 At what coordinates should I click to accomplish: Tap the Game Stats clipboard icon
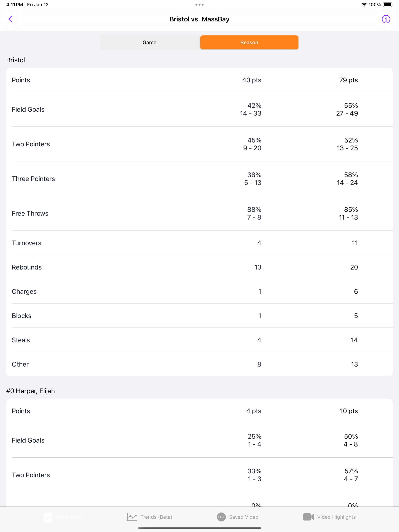48,517
